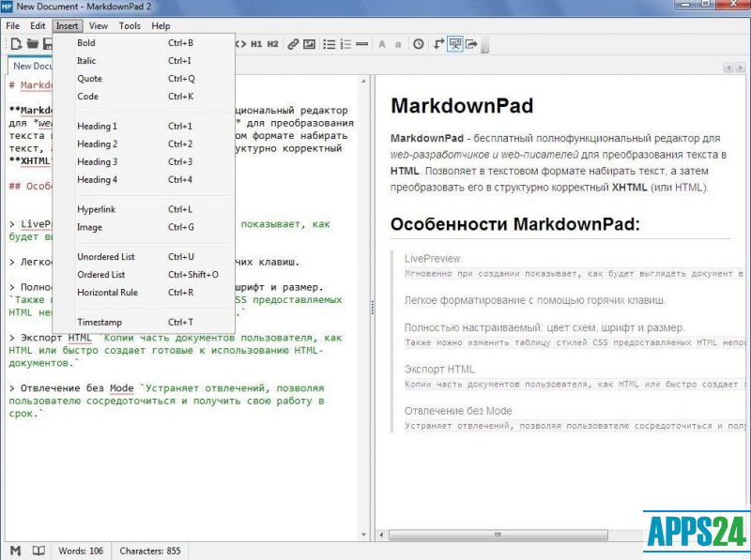Insert a hyperlink with the chain-link icon
Screen dimensions: 751x560
tap(293, 44)
